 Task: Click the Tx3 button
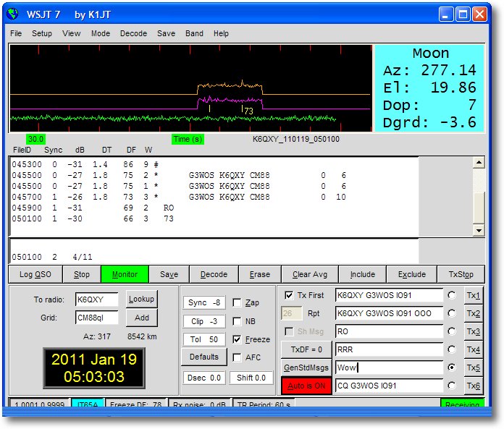click(x=473, y=331)
